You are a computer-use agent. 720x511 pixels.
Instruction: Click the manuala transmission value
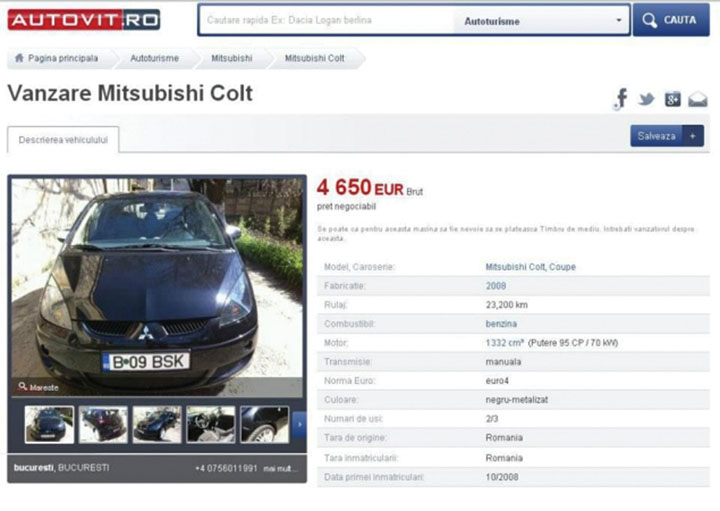(503, 362)
